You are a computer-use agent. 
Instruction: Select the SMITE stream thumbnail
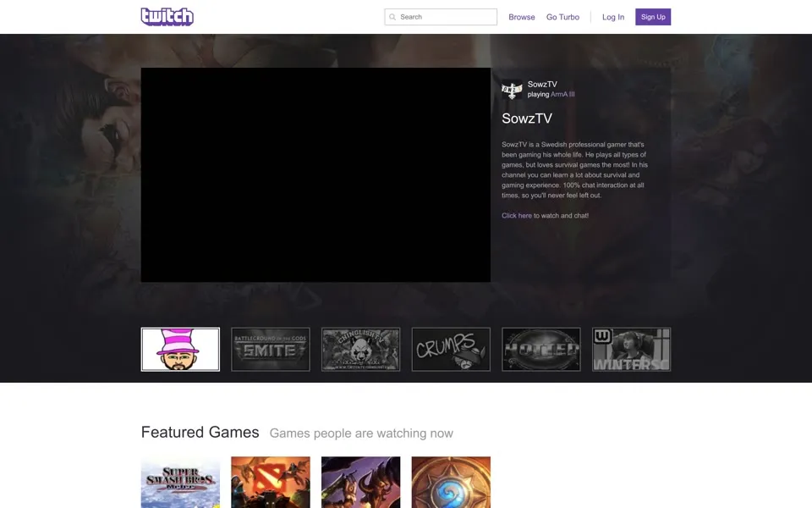[x=271, y=350]
